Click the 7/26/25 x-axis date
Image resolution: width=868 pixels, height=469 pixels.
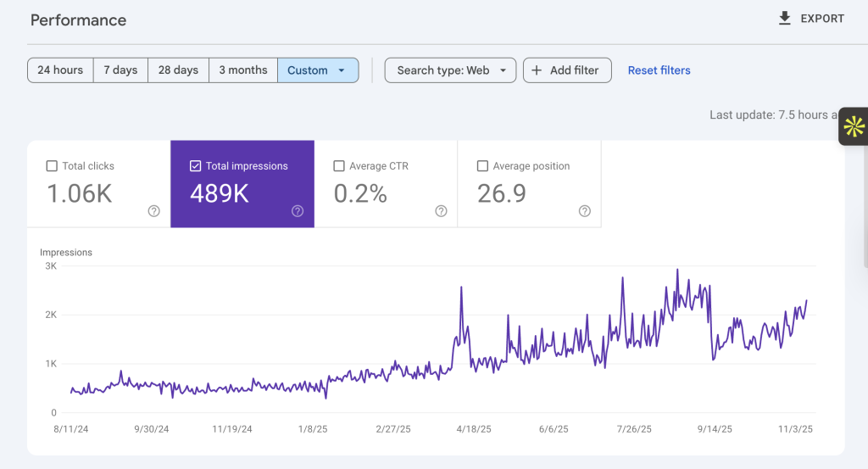click(x=634, y=429)
